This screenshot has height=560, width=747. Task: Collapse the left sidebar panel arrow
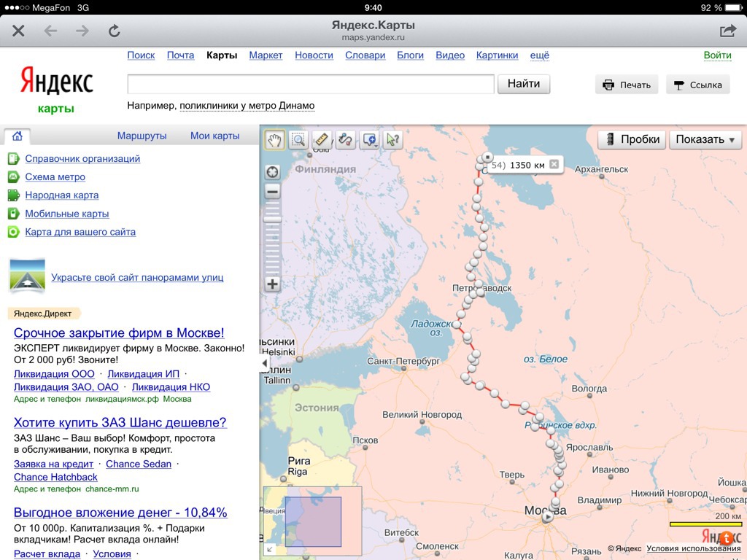coord(265,363)
